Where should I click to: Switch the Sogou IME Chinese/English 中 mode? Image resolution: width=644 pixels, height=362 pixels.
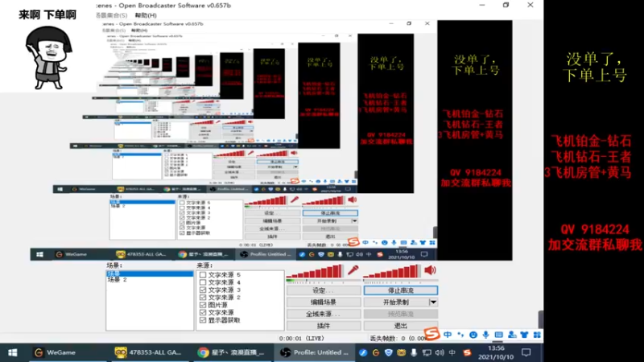pos(448,335)
